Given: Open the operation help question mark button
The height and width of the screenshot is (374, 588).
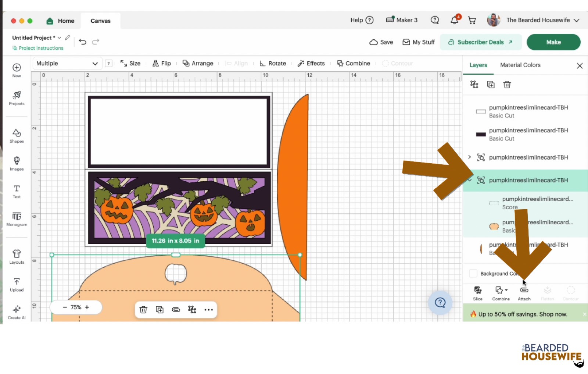Looking at the screenshot, I should (x=108, y=63).
